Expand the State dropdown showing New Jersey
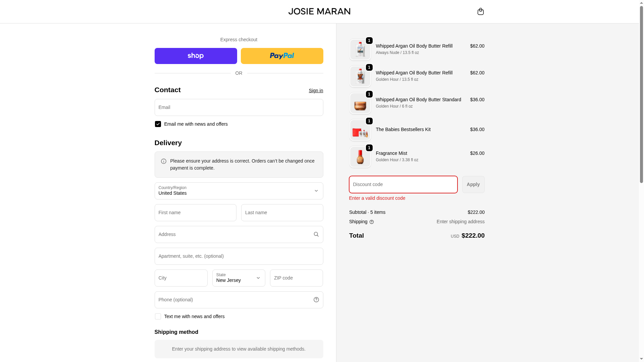 pyautogui.click(x=238, y=278)
